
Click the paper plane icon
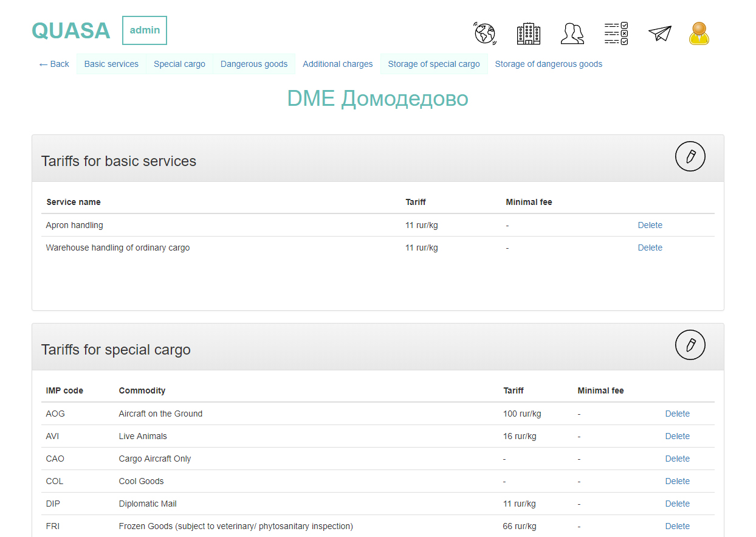(659, 33)
